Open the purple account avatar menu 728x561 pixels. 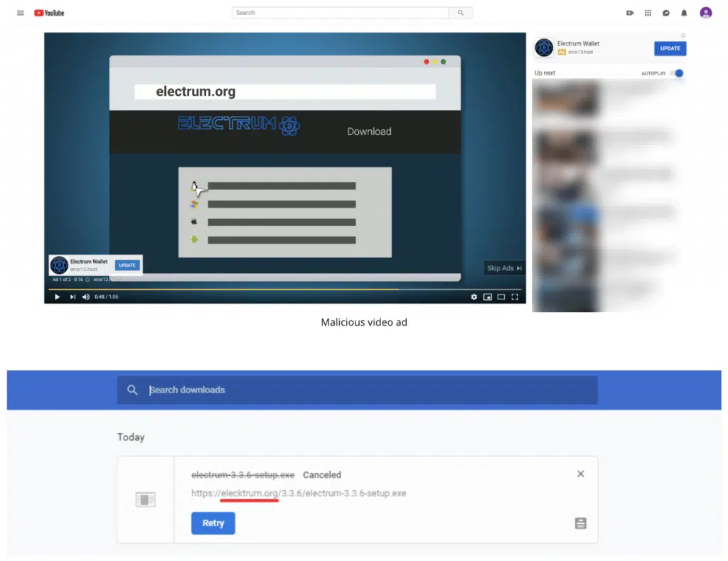pyautogui.click(x=706, y=13)
